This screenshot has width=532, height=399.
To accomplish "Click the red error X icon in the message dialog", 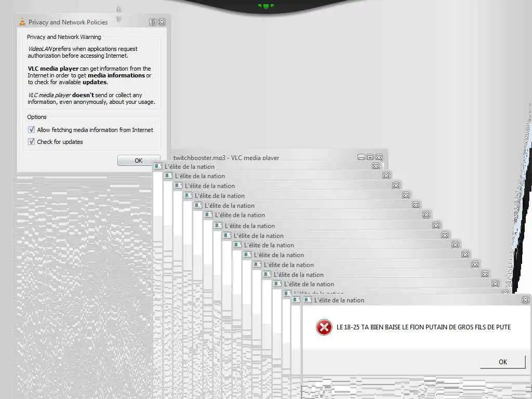I will 324,327.
